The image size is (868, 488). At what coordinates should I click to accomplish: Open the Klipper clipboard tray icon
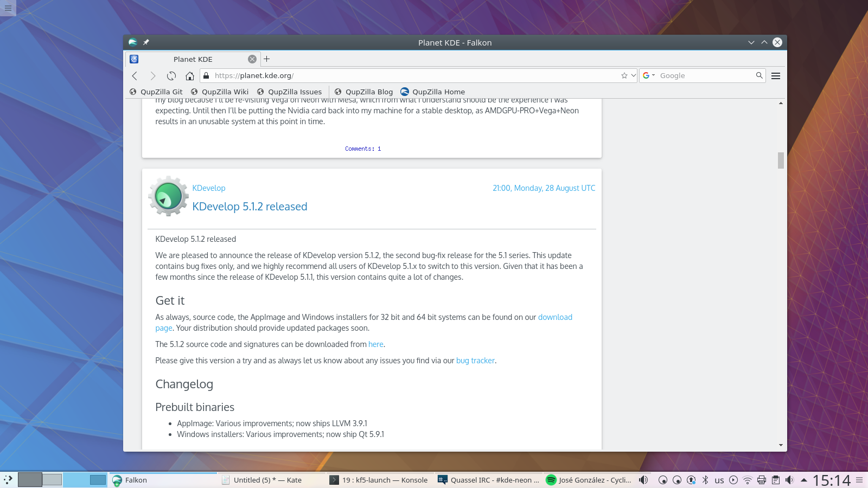(776, 480)
